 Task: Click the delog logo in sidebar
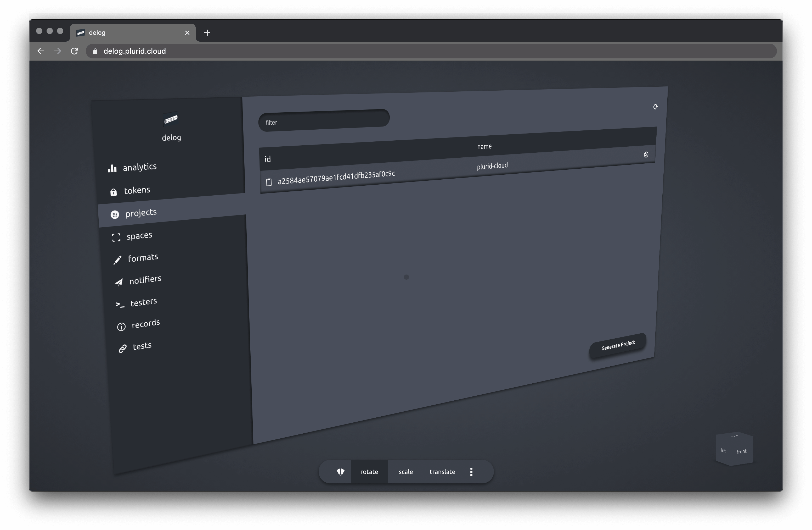pos(171,119)
